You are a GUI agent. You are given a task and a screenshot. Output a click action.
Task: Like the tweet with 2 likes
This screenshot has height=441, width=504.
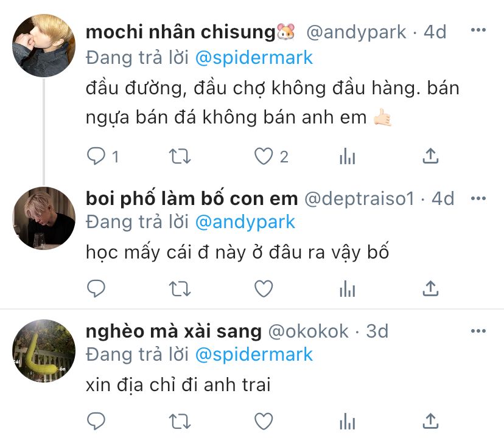264,156
